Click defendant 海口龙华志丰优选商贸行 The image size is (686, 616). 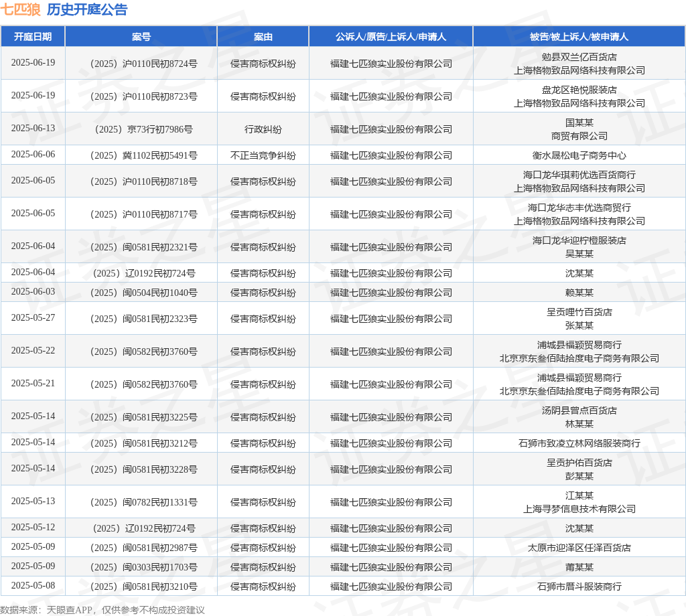tap(579, 208)
